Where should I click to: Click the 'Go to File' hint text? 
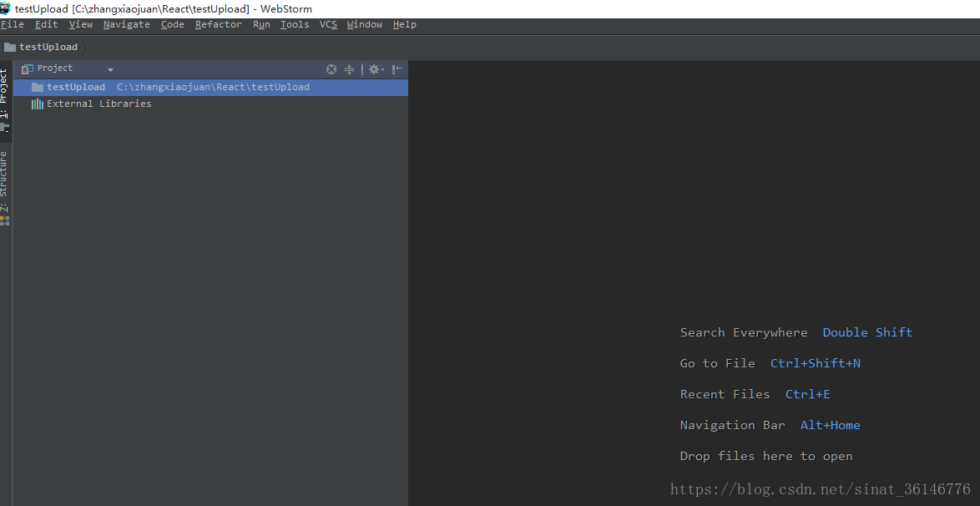718,362
